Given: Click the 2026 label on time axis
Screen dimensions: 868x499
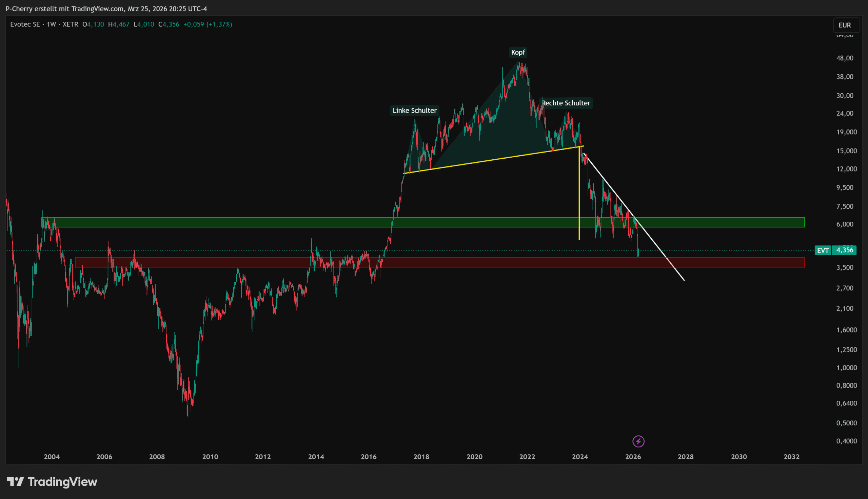Looking at the screenshot, I should 633,457.
